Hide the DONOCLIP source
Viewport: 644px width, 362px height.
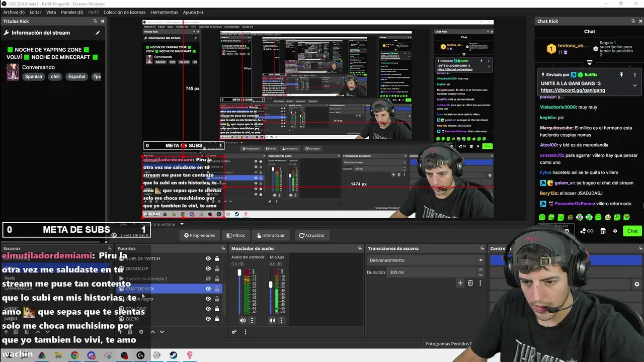(x=208, y=268)
